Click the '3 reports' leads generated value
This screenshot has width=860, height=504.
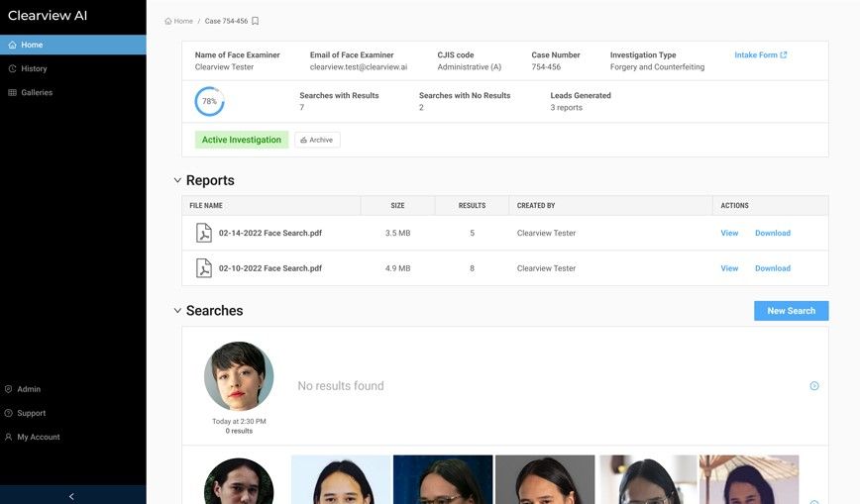(x=567, y=108)
